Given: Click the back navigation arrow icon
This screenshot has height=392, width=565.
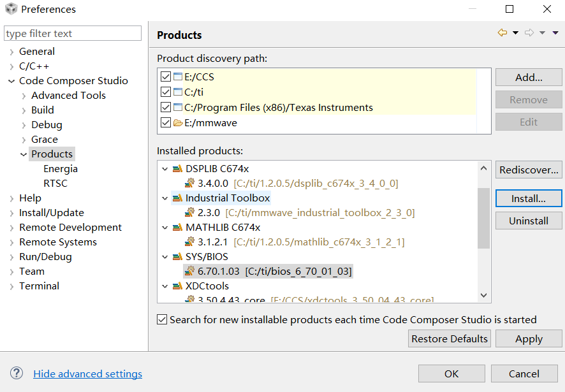Looking at the screenshot, I should [x=503, y=33].
